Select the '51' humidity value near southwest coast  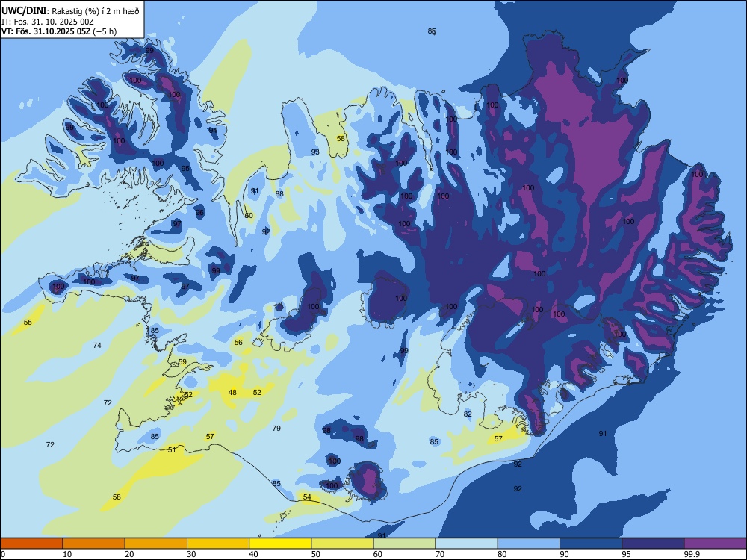click(172, 449)
